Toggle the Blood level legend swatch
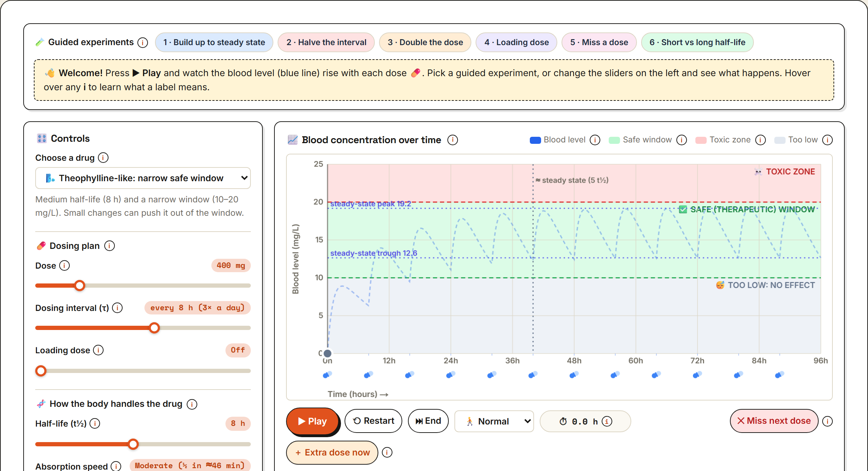Screen dimensions: 868x471 [x=535, y=140]
